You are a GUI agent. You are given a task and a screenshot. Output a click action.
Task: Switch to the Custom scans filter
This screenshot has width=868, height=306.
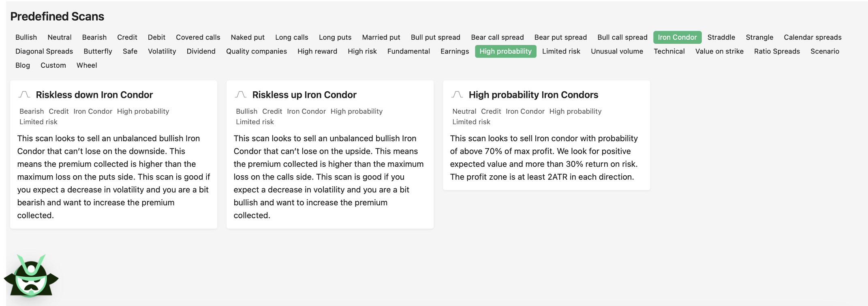pyautogui.click(x=53, y=65)
